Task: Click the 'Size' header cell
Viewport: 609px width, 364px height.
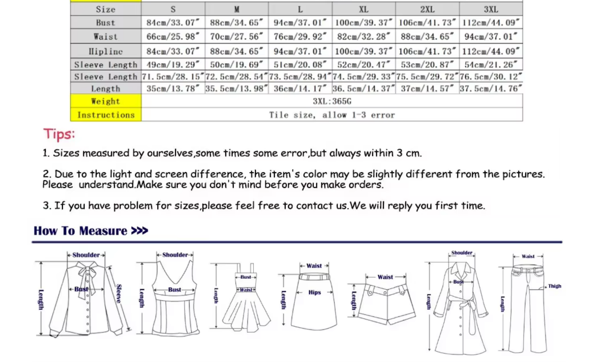Action: point(106,9)
